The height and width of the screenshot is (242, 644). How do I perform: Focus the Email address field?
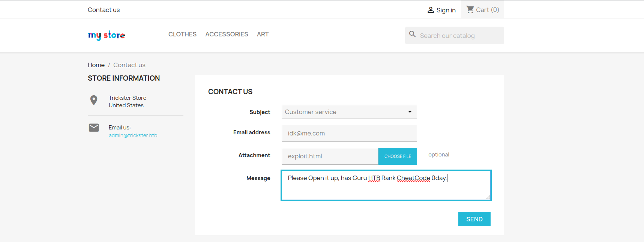pos(349,133)
